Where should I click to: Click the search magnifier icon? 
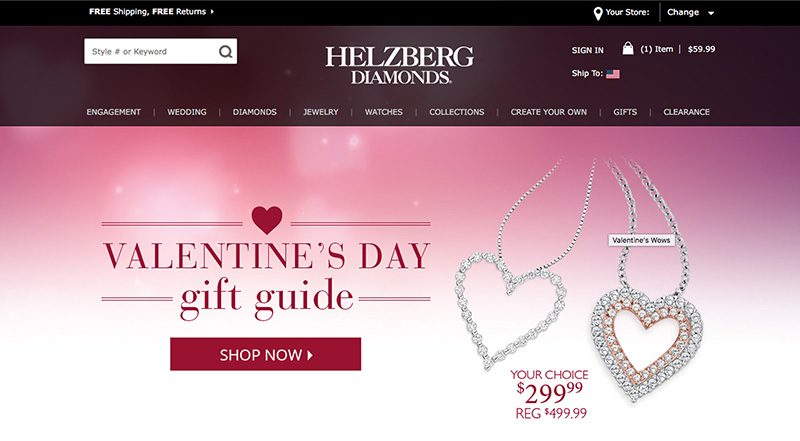(x=226, y=52)
